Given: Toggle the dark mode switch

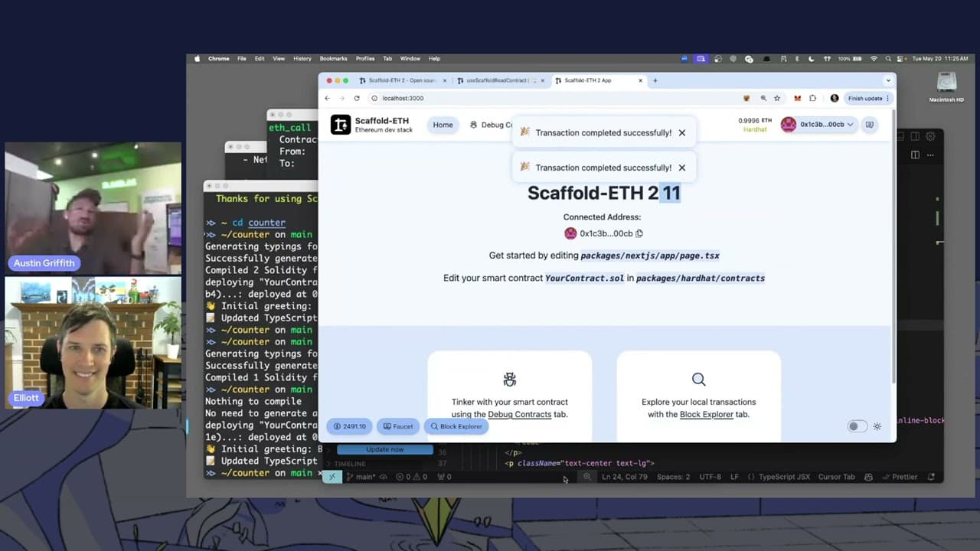Looking at the screenshot, I should tap(857, 426).
